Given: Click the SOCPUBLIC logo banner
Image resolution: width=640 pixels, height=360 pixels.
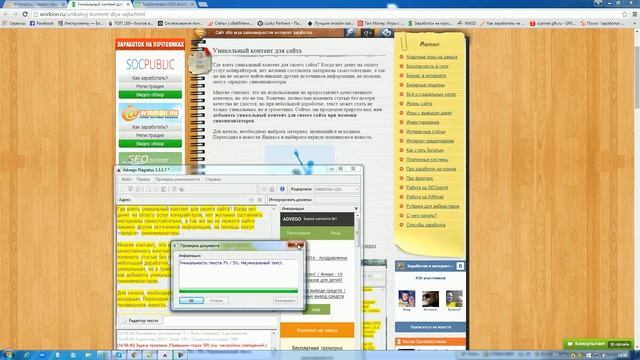Looking at the screenshot, I should (150, 64).
